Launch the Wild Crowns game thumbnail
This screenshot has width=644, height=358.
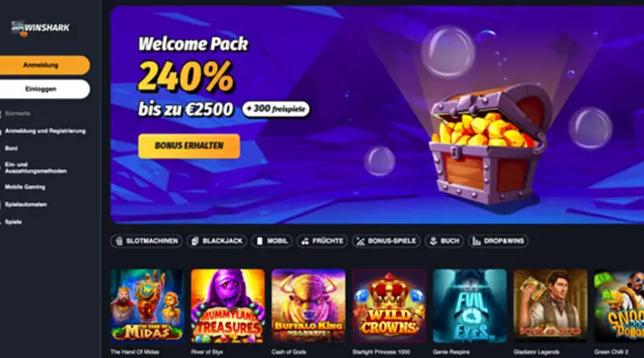(x=389, y=306)
